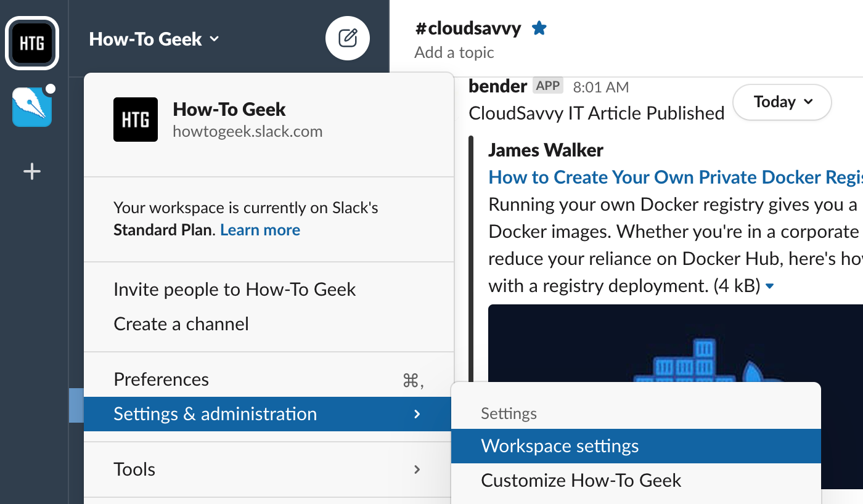
Task: Open Workspace settings
Action: pyautogui.click(x=636, y=446)
